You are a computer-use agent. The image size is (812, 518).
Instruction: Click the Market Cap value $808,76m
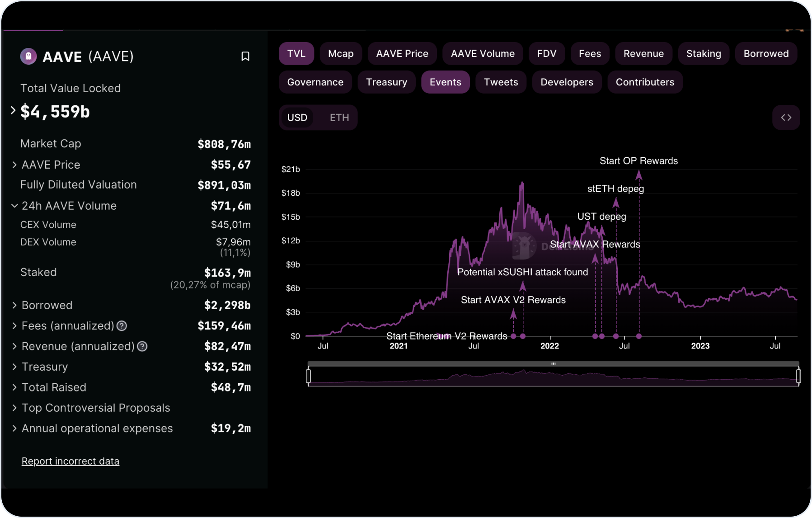click(x=224, y=145)
